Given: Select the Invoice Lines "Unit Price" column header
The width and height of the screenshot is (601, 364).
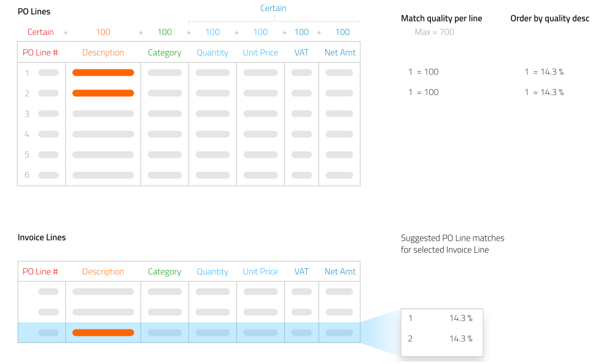Looking at the screenshot, I should pos(260,271).
